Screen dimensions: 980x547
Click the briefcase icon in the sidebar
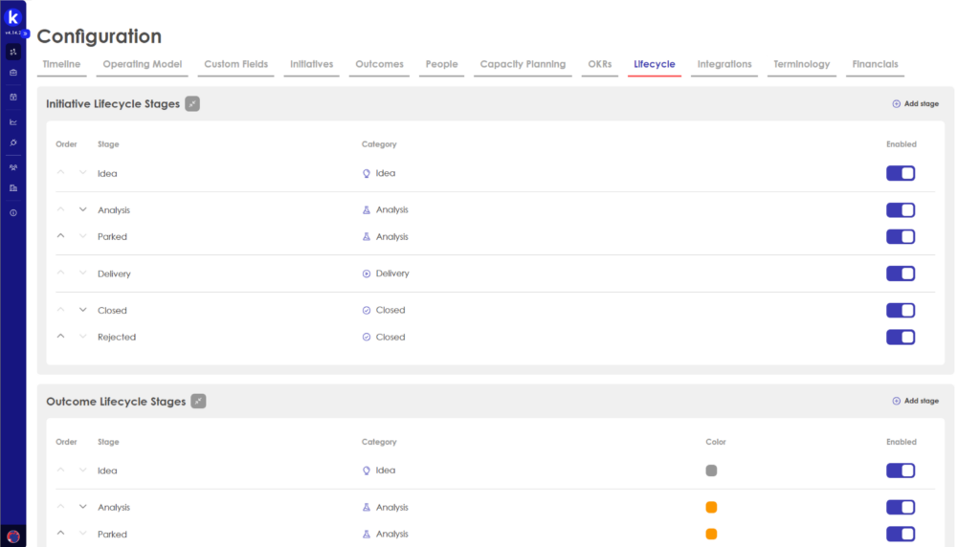click(13, 72)
